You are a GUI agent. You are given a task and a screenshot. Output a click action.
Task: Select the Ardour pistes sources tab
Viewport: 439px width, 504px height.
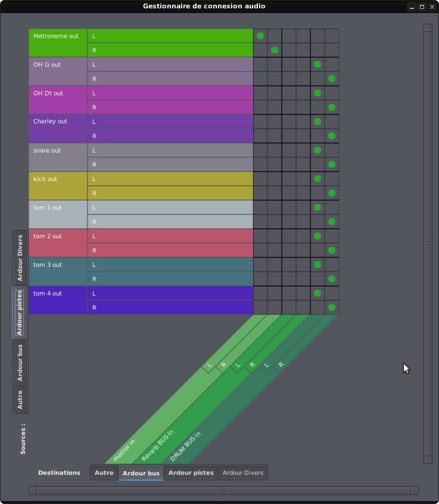(20, 313)
